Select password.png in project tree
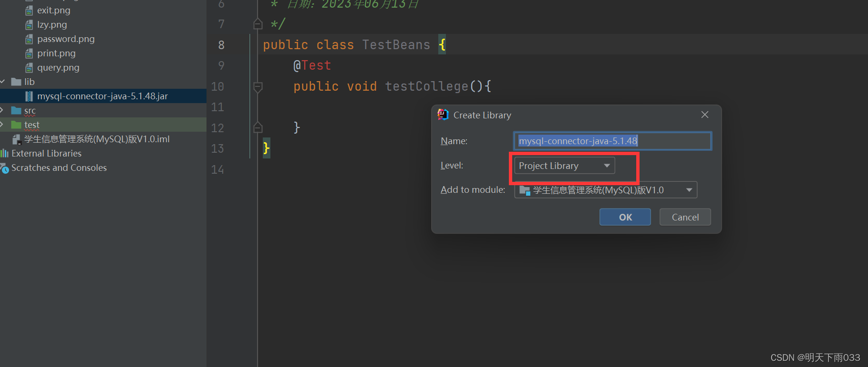 coord(66,39)
